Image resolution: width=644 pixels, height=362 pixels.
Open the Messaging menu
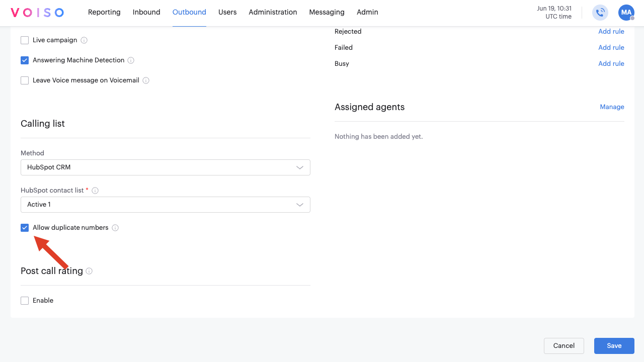click(327, 12)
